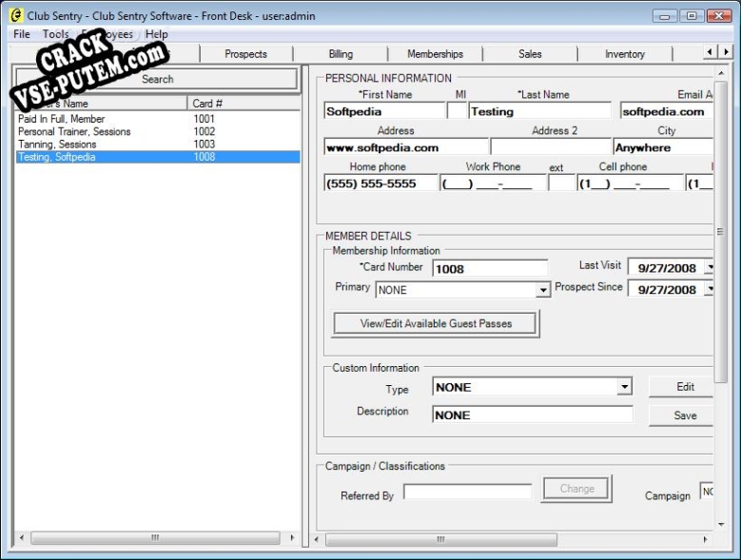741x560 pixels.
Task: Open the Tools menu
Action: [55, 34]
